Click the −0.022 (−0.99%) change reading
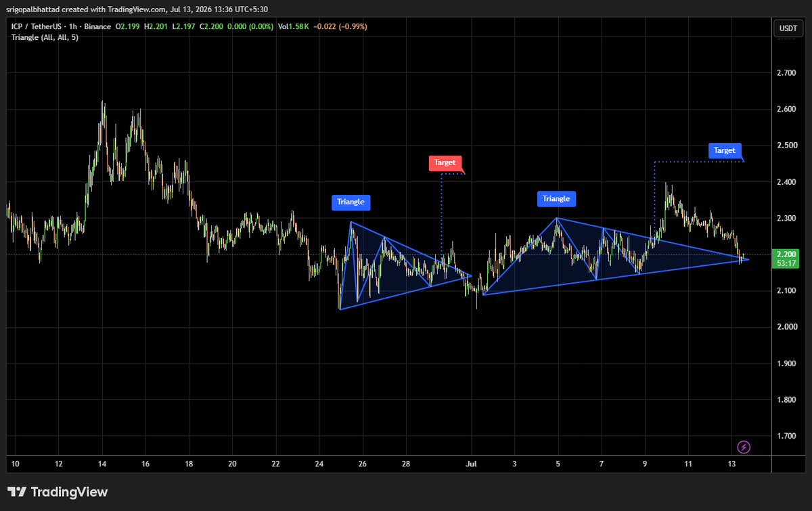Image resolution: width=812 pixels, height=511 pixels. click(x=339, y=26)
